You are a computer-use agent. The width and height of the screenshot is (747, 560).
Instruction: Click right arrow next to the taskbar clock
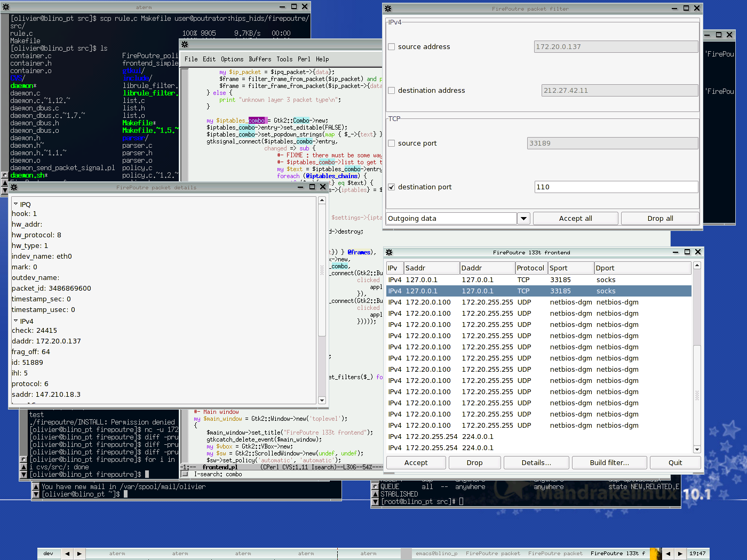tap(680, 554)
